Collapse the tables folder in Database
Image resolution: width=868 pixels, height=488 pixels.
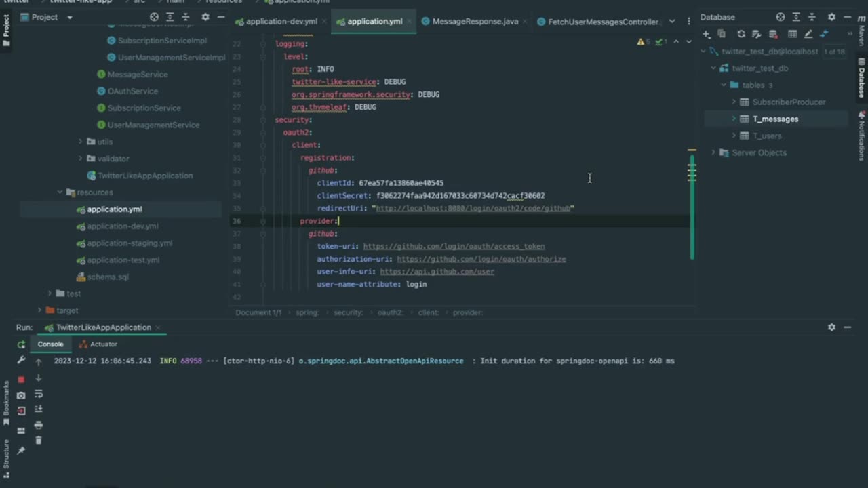(x=724, y=85)
